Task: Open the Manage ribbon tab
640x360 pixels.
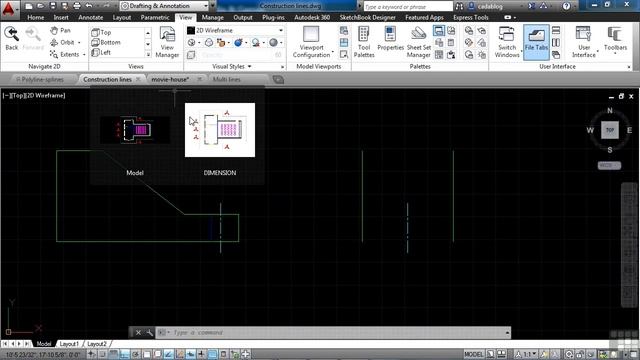Action: [x=212, y=18]
